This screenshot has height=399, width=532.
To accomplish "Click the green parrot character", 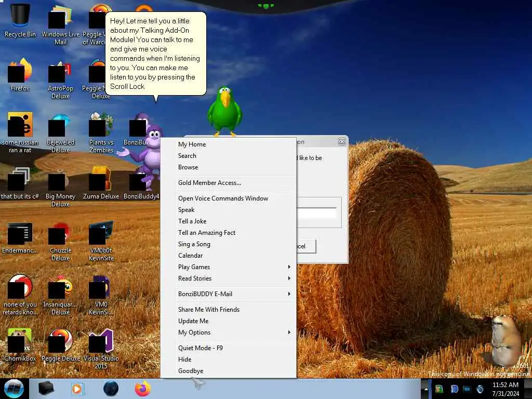I will [x=224, y=111].
